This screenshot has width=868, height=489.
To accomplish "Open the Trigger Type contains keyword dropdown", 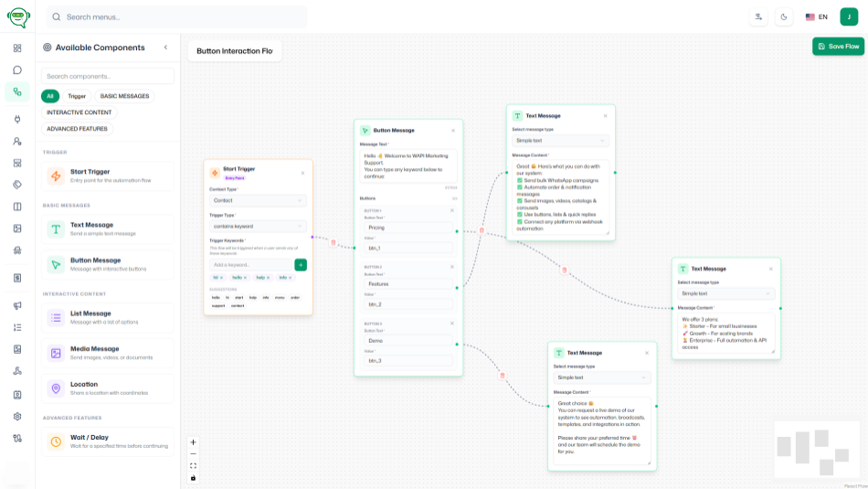I will tap(258, 227).
